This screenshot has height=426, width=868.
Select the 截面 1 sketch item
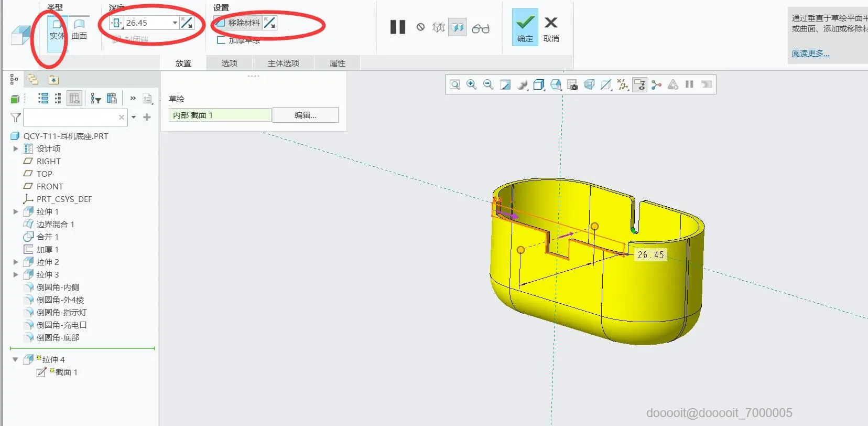(66, 372)
